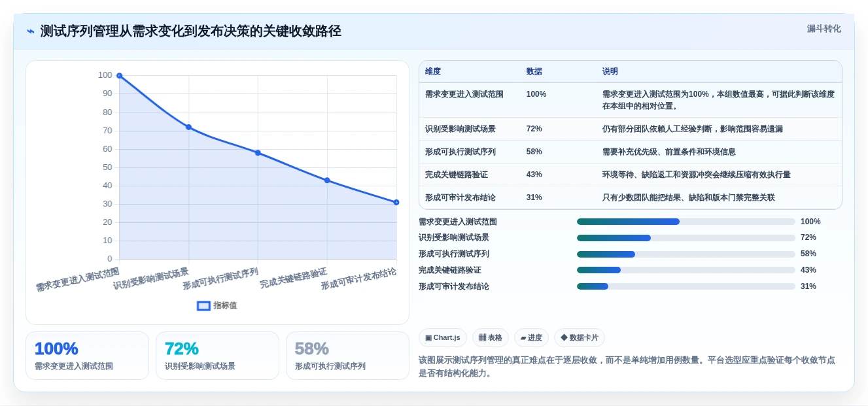This screenshot has width=868, height=406.
Task: Click table cell 需求变更进入测试范围
Action: pyautogui.click(x=464, y=94)
